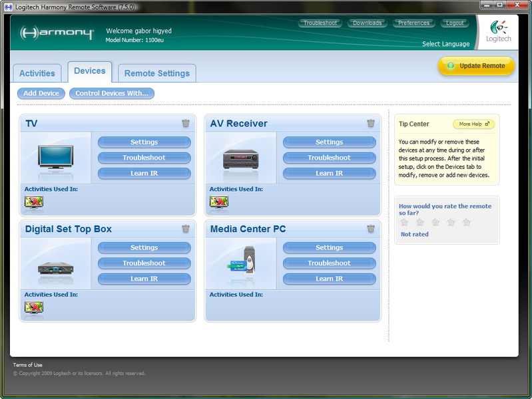Viewport: 532px width, 399px height.
Task: Remove Digital Set Top Box with trash icon
Action: pyautogui.click(x=186, y=229)
